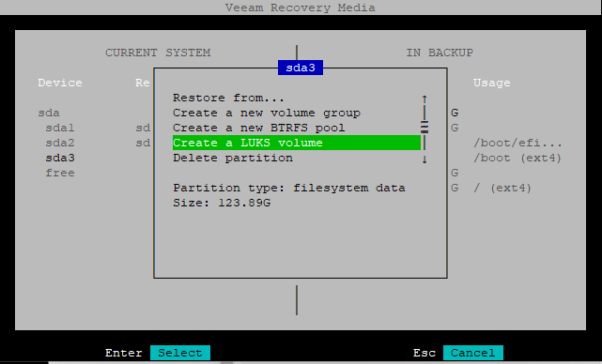Pick the highlighted 'Create a LUKS volume' item
This screenshot has width=602, height=364.
pyautogui.click(x=297, y=143)
